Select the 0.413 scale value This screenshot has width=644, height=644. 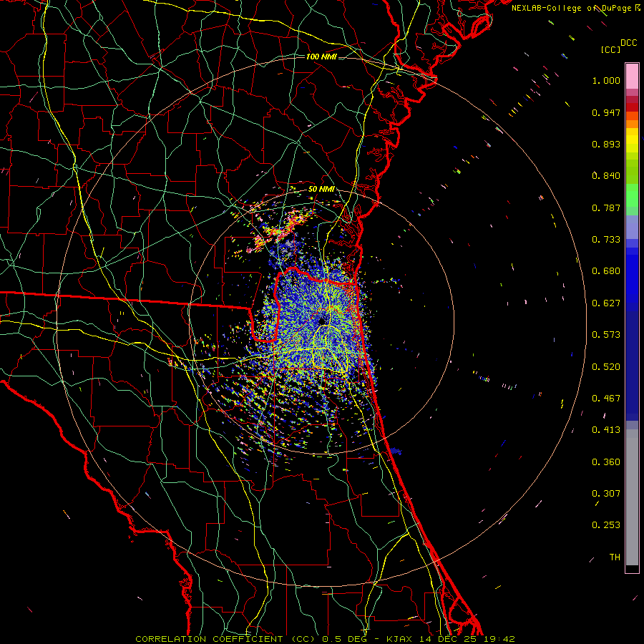[x=606, y=430]
